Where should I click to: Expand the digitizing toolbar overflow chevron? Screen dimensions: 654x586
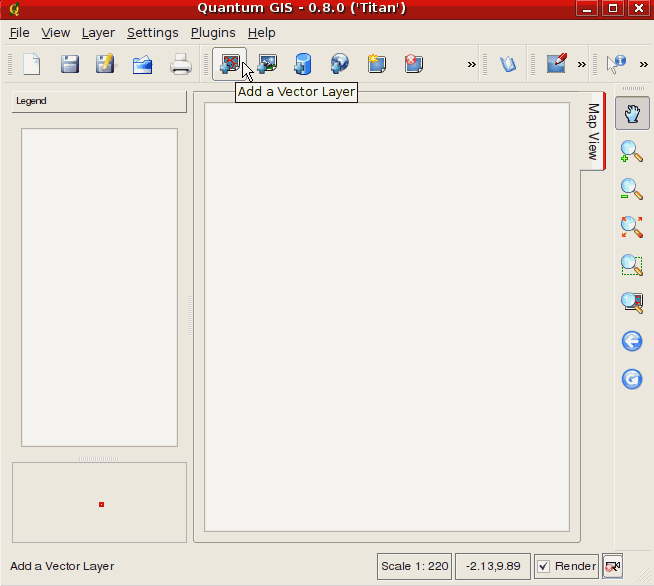tap(581, 65)
